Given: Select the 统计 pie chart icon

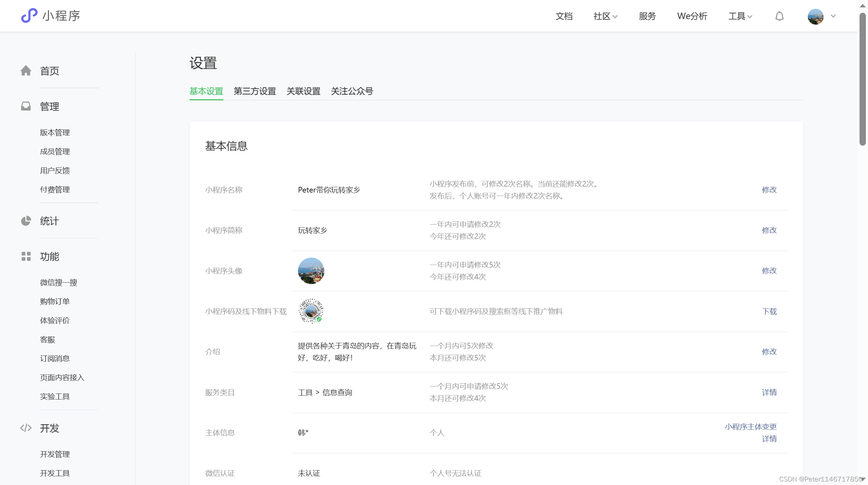Looking at the screenshot, I should [26, 221].
